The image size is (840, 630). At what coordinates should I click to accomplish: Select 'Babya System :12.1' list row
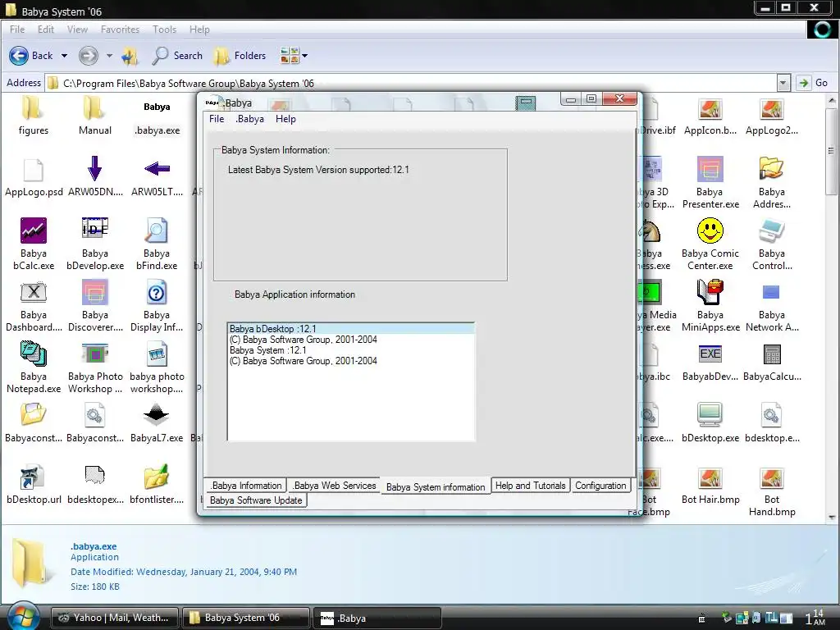coord(351,350)
